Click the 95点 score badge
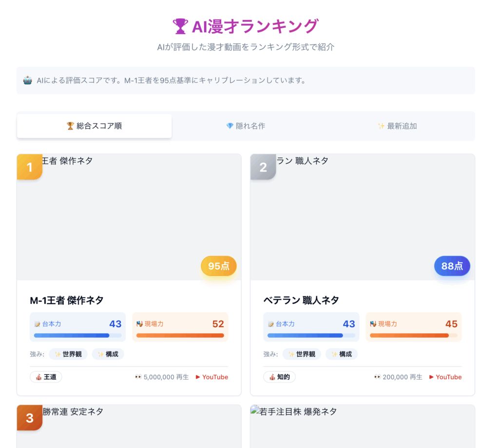Viewport: 499px width, 448px height. [x=218, y=266]
